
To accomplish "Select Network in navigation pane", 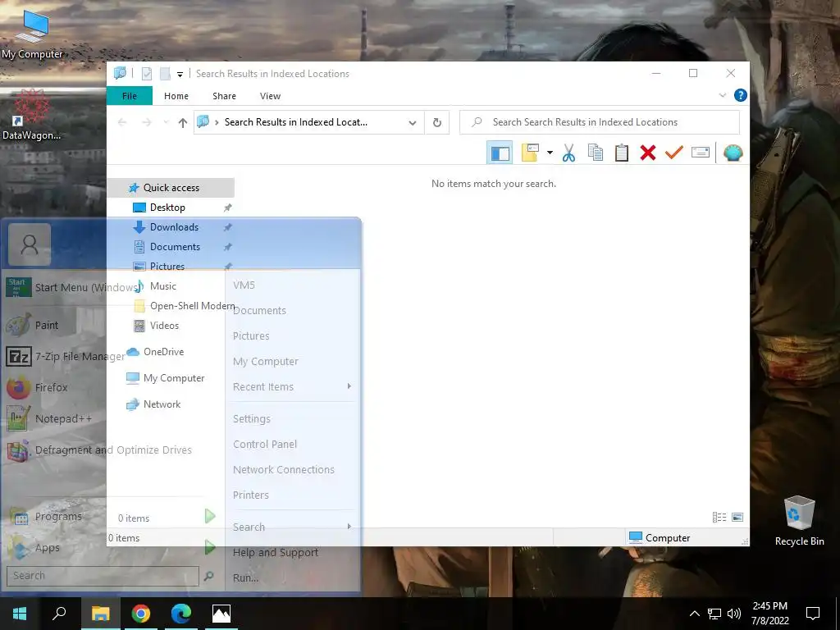I will [162, 404].
